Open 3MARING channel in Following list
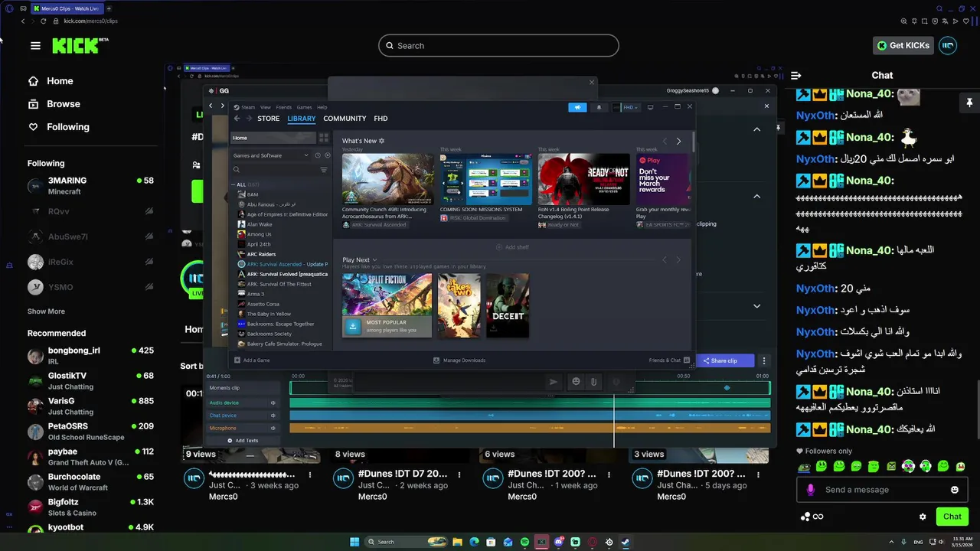Screen dimensions: 980x551 90,186
